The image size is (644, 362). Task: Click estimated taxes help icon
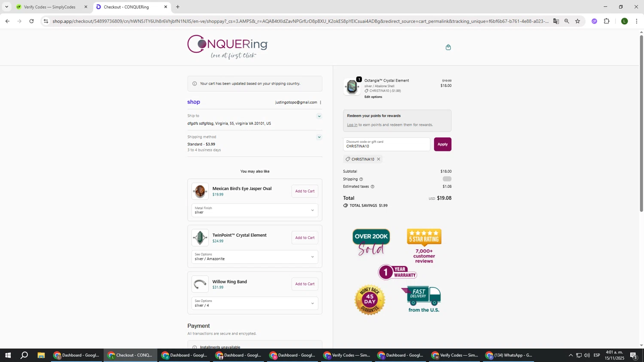372,187
